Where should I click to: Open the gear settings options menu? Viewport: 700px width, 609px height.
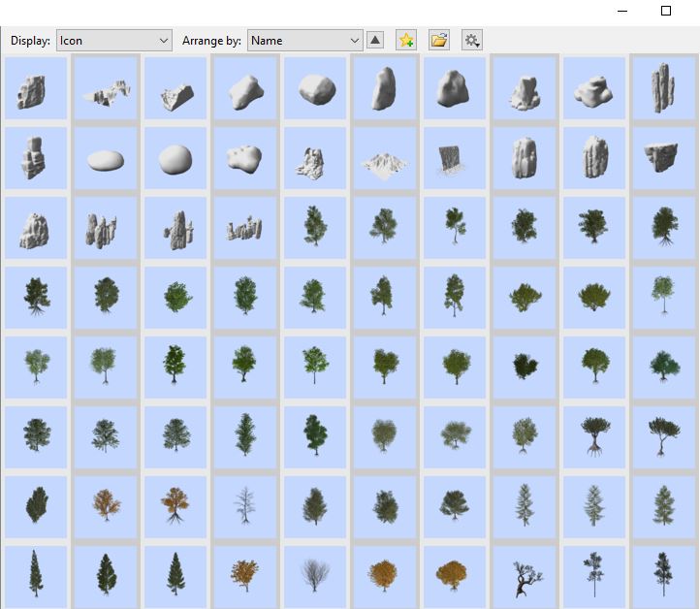(472, 40)
